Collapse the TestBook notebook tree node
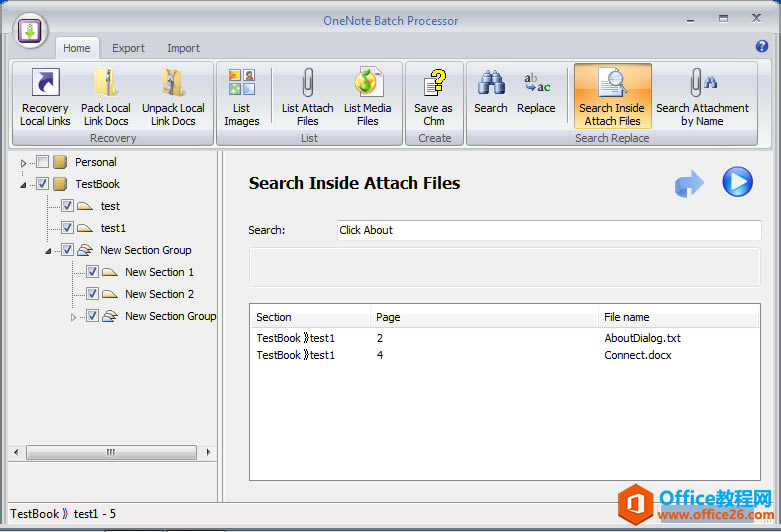 point(24,185)
